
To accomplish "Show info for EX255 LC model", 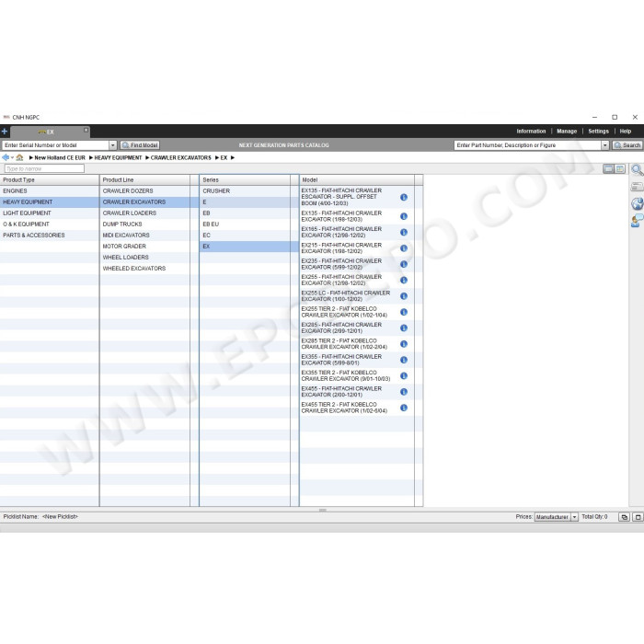I will 404,296.
